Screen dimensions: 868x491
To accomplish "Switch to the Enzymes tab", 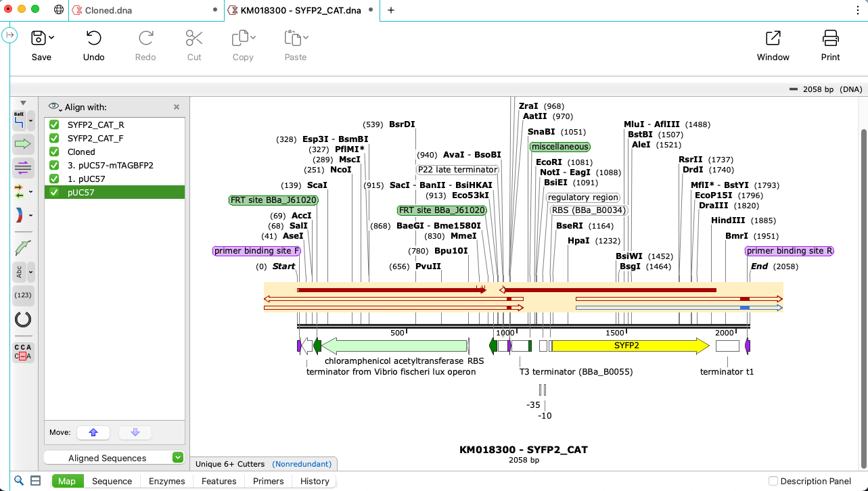I will point(166,481).
